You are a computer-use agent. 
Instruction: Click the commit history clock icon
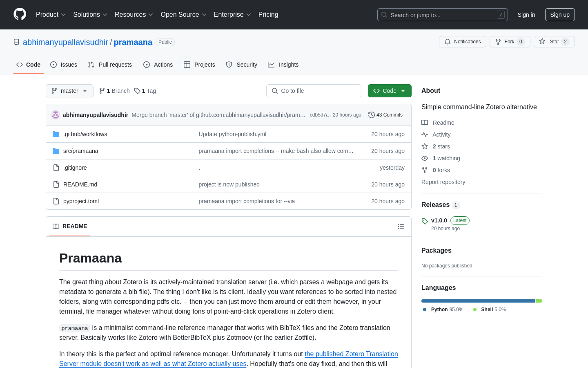372,115
